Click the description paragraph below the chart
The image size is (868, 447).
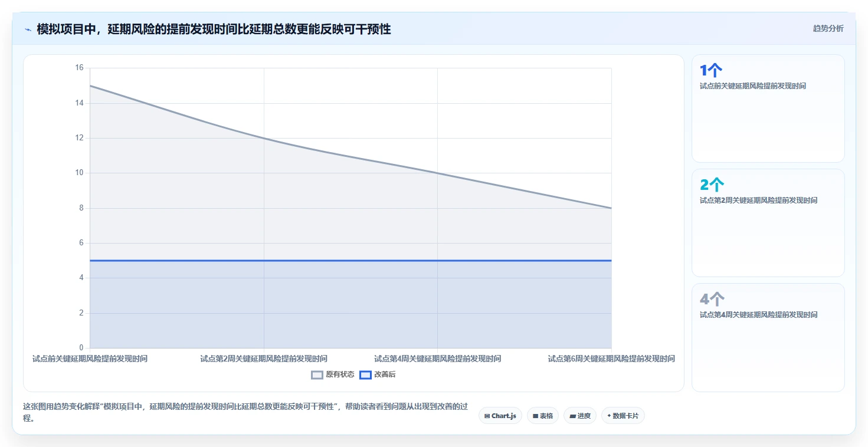pos(245,412)
